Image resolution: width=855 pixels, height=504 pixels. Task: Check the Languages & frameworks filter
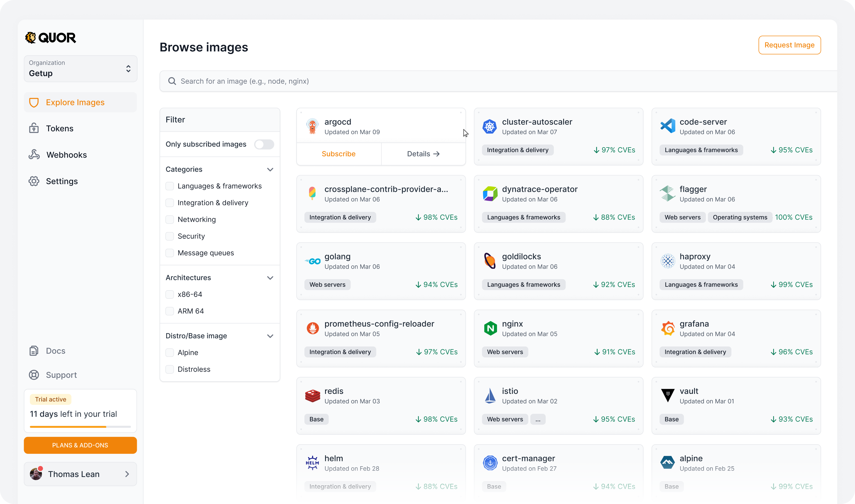(170, 186)
